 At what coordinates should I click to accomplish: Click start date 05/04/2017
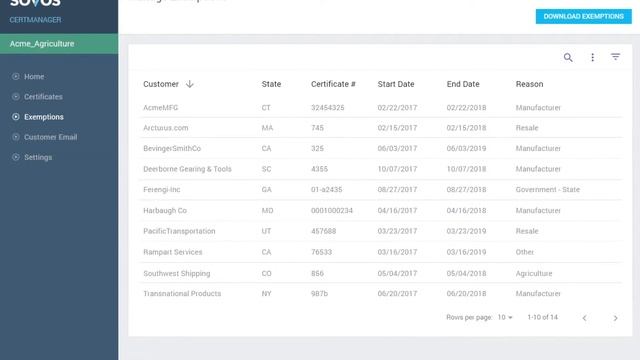[397, 273]
